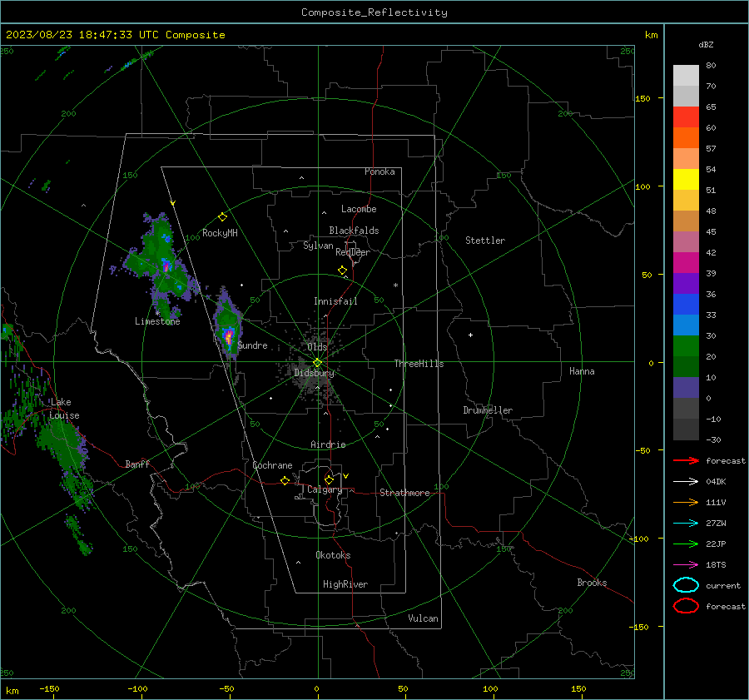Click the Sylvan label

318,246
